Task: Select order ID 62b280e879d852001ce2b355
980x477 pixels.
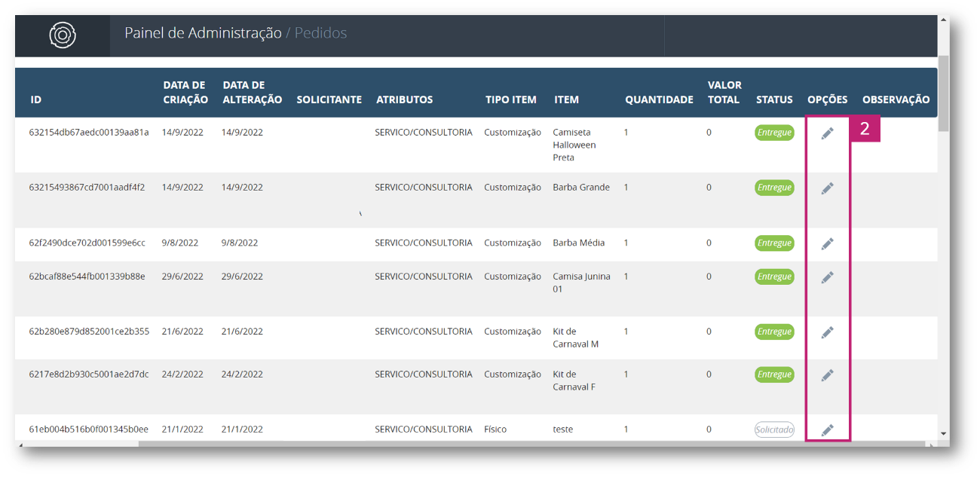Action: (89, 332)
